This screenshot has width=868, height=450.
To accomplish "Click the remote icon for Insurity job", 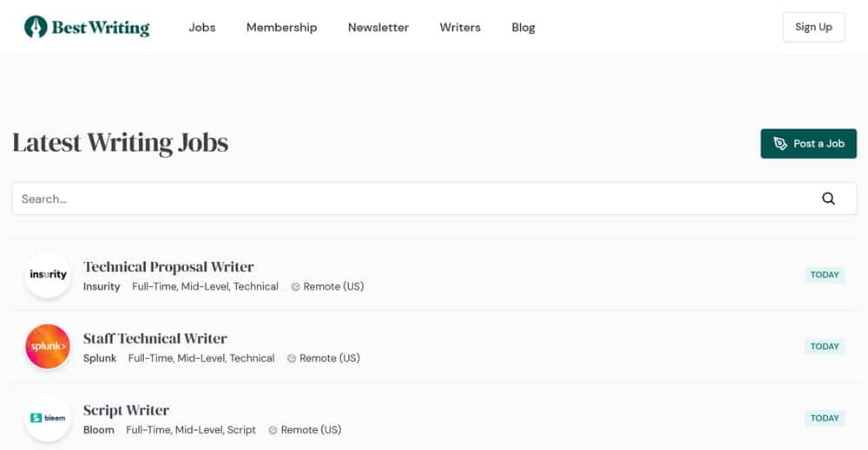I will click(295, 287).
